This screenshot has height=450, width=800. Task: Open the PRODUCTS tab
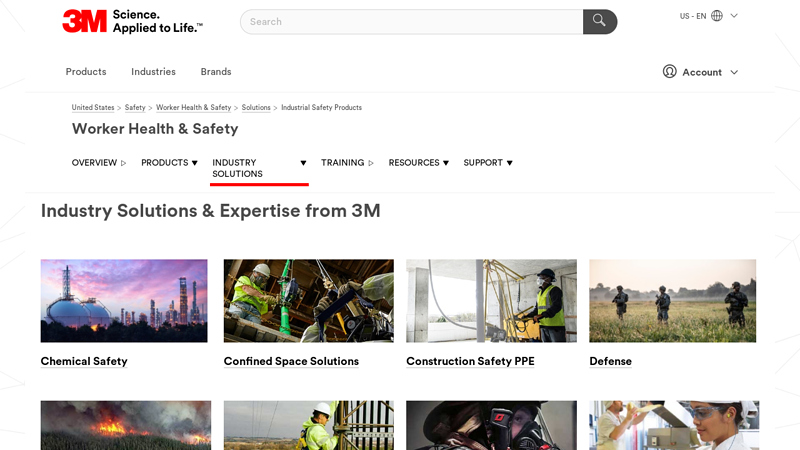pos(164,163)
